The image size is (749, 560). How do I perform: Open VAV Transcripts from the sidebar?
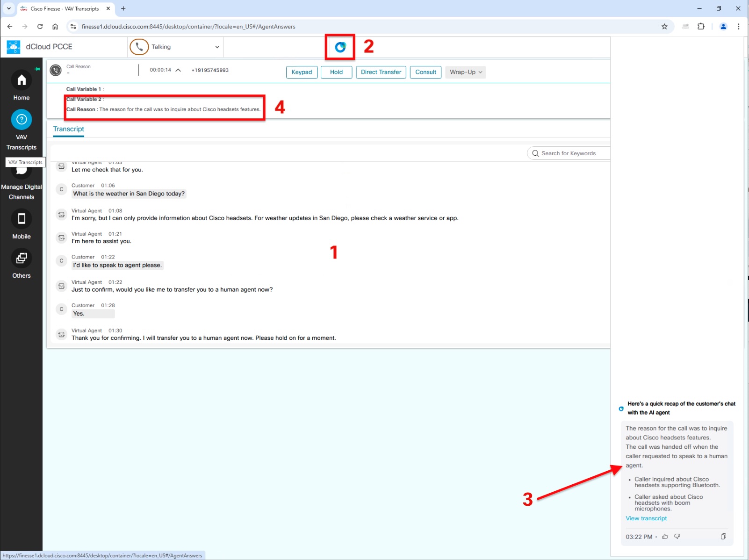pyautogui.click(x=22, y=120)
